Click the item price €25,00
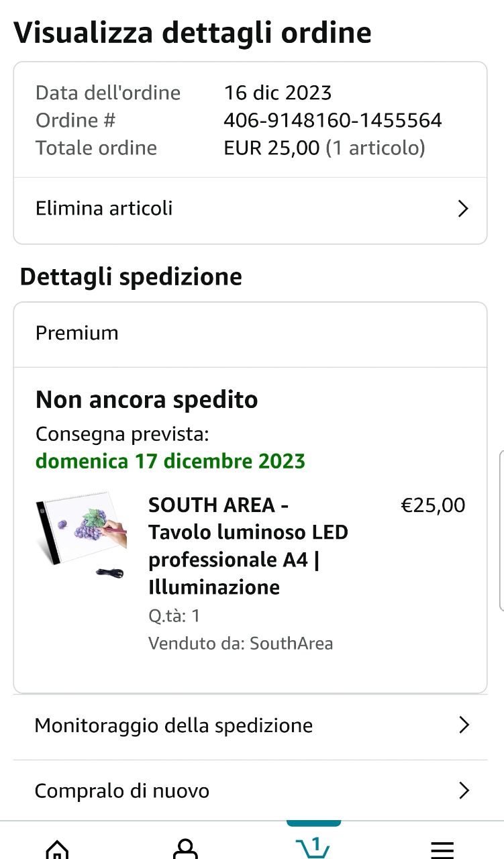 (x=432, y=505)
